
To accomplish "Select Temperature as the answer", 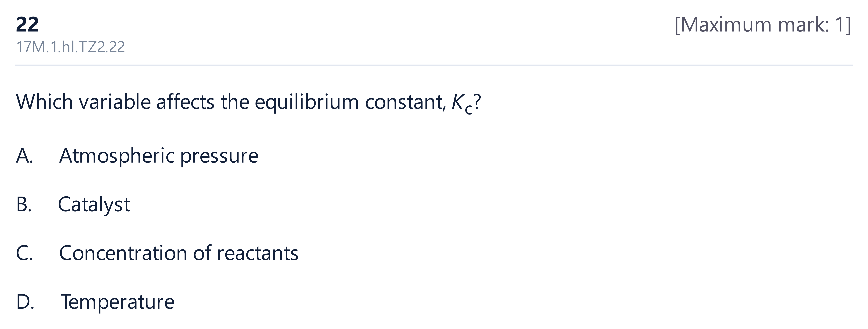I will point(118,302).
